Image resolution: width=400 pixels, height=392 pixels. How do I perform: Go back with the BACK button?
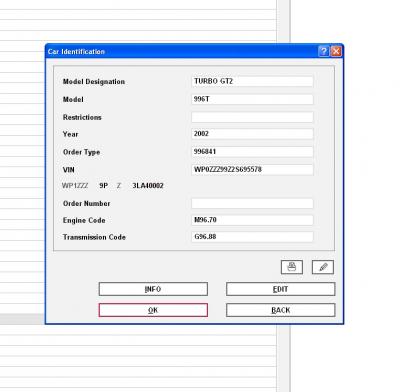point(280,310)
